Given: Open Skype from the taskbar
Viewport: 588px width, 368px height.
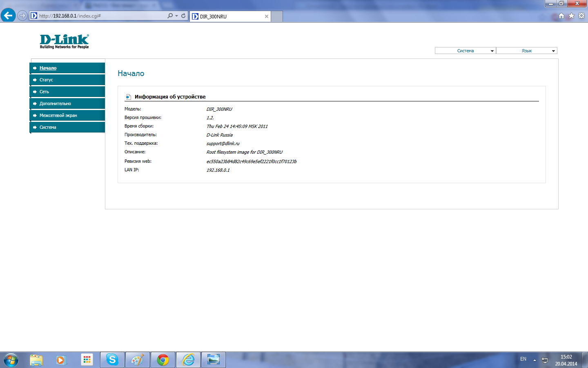Looking at the screenshot, I should point(112,360).
